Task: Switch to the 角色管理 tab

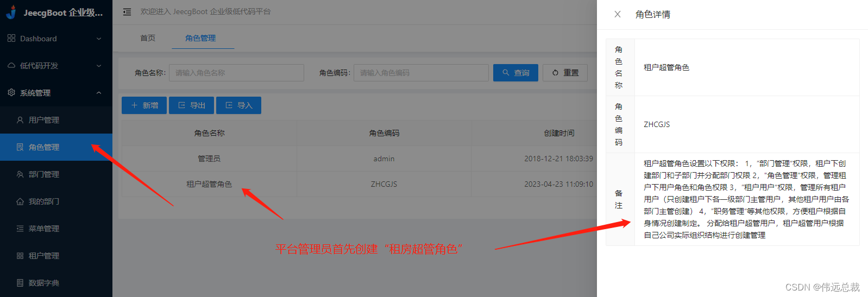Action: pos(200,38)
